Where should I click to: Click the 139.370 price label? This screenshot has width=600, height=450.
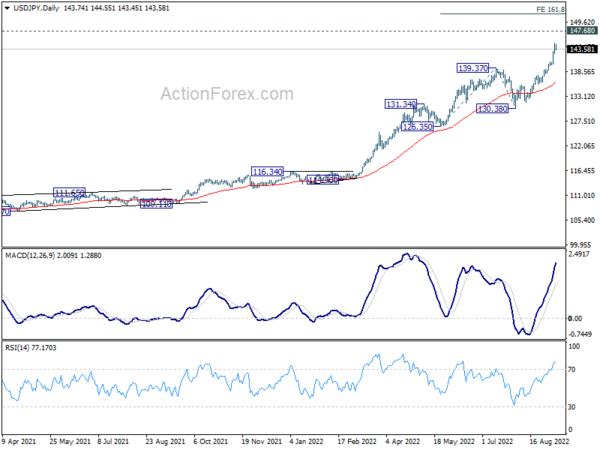tap(473, 68)
